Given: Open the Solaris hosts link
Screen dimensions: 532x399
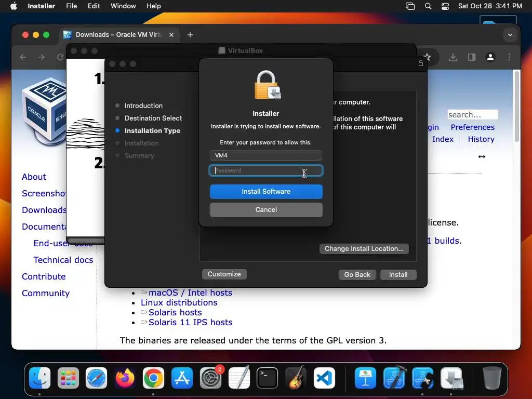Looking at the screenshot, I should 175,312.
